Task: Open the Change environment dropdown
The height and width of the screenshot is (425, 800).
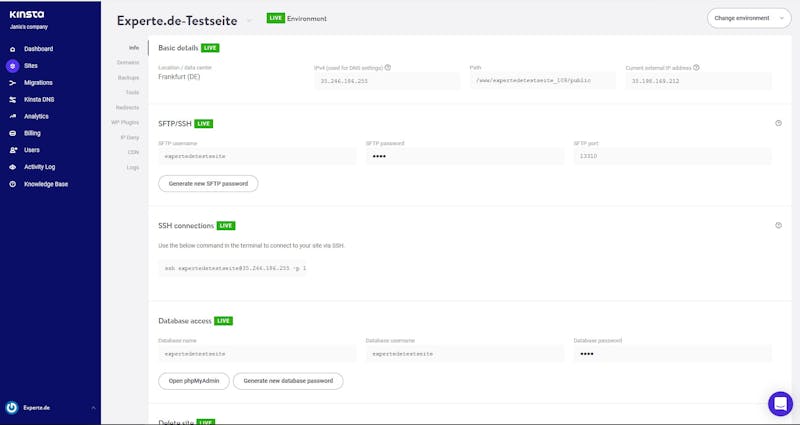Action: 749,18
